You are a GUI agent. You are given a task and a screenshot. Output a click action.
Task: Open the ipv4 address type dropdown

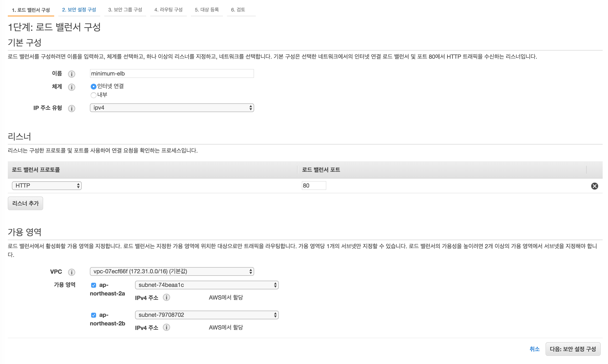(x=172, y=108)
